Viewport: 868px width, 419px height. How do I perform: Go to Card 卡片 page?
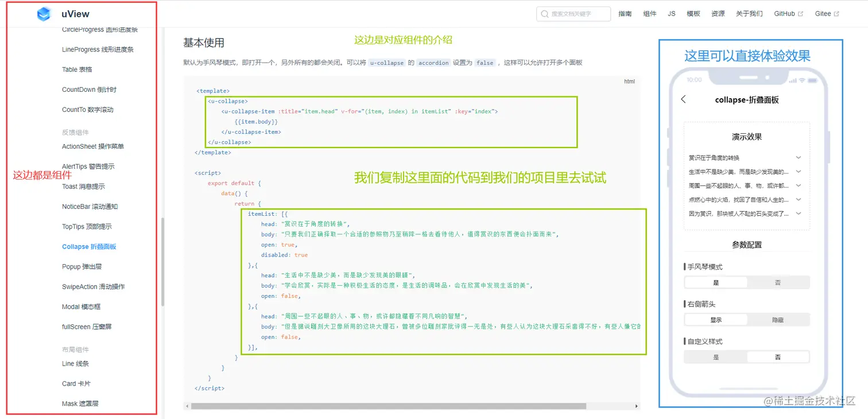[76, 384]
